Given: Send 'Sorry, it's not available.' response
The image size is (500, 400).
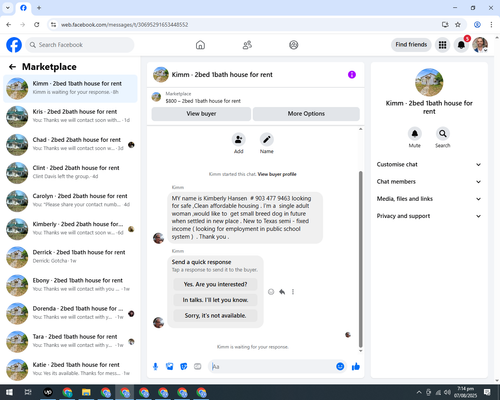Looking at the screenshot, I should pyautogui.click(x=215, y=315).
